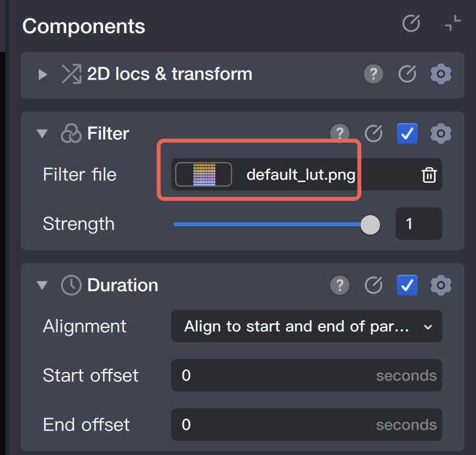This screenshot has width=476, height=455.
Task: Open Duration component settings gear
Action: (441, 285)
